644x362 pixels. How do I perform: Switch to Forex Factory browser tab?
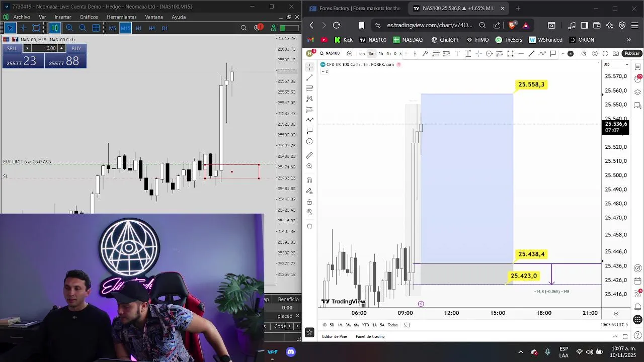[x=355, y=9]
